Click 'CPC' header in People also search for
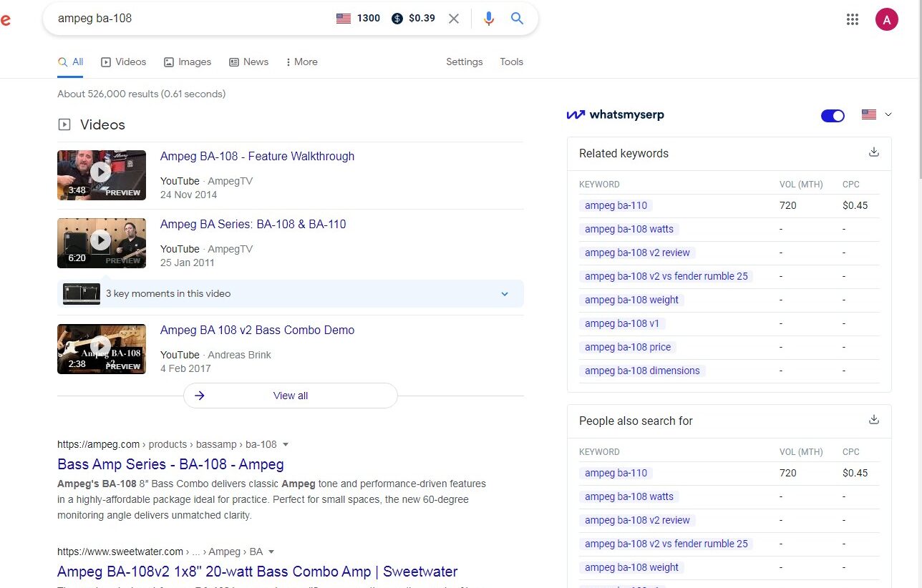This screenshot has width=922, height=588. [850, 452]
